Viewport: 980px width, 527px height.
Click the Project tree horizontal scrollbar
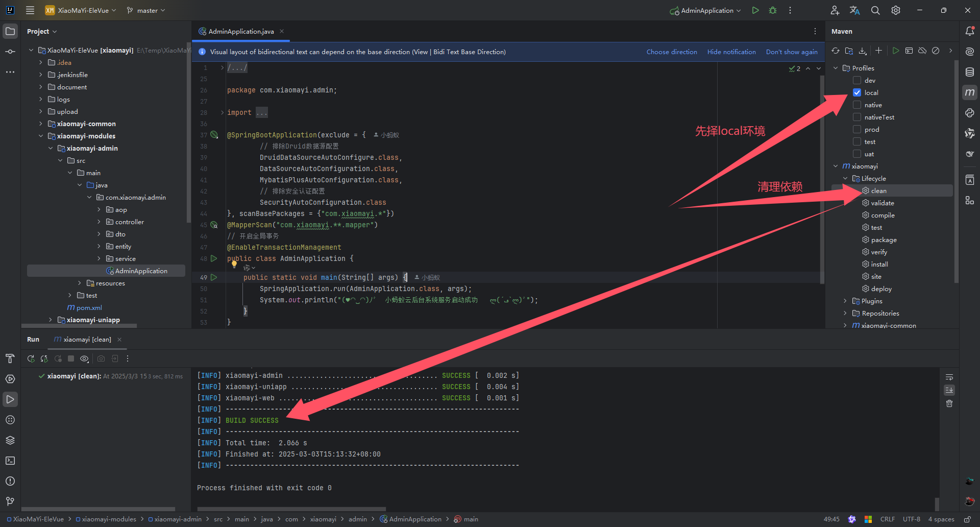pyautogui.click(x=79, y=325)
